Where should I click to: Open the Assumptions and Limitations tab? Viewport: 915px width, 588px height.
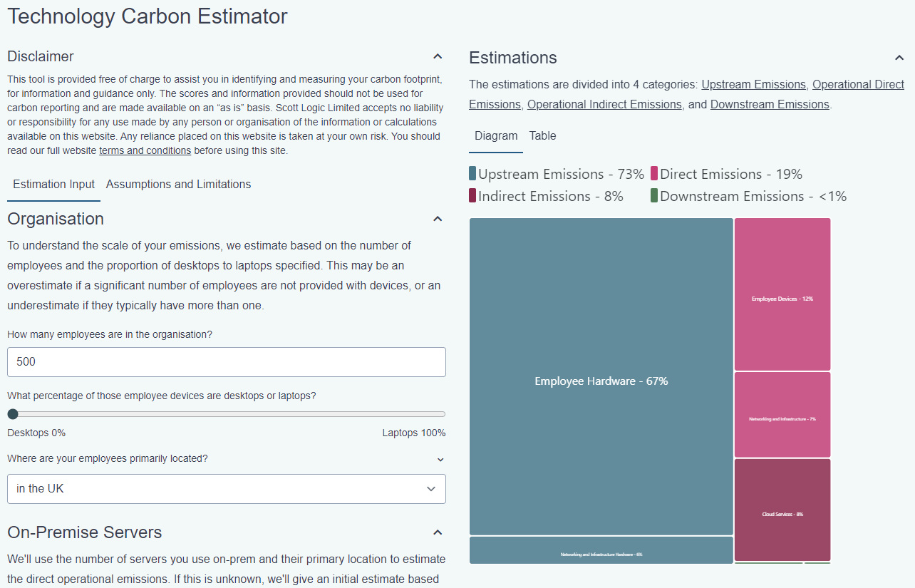click(x=178, y=184)
